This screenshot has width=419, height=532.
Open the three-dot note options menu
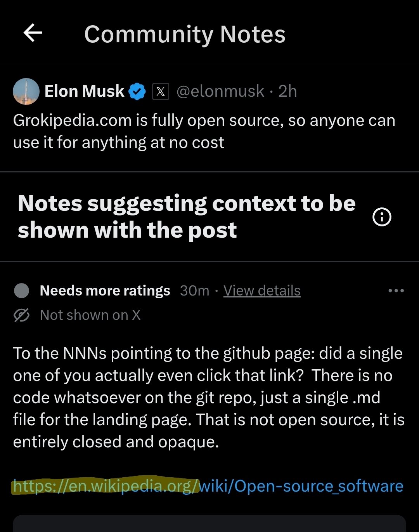396,290
